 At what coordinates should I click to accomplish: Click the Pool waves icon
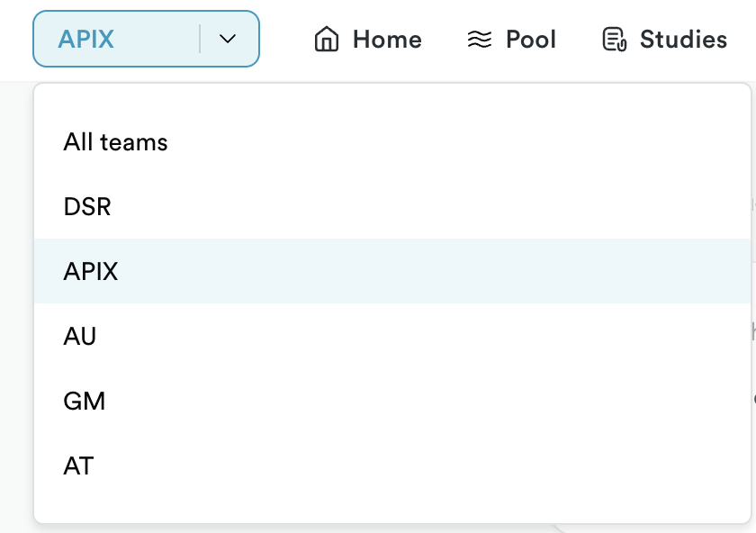(x=479, y=39)
